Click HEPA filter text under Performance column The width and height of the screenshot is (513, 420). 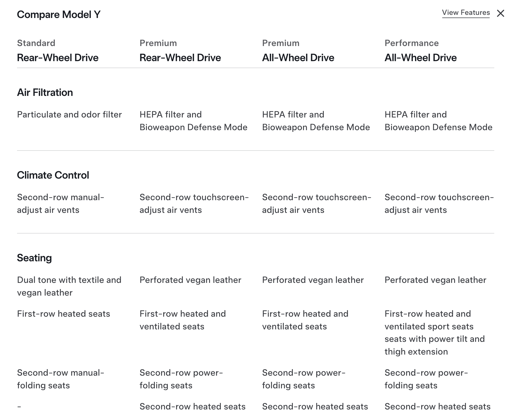tap(438, 121)
